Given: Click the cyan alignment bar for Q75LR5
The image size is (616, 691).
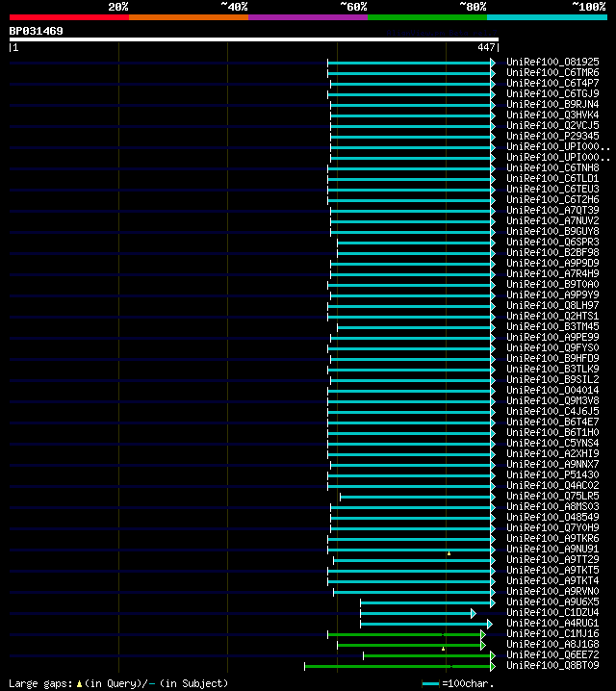Looking at the screenshot, I should pyautogui.click(x=415, y=497).
